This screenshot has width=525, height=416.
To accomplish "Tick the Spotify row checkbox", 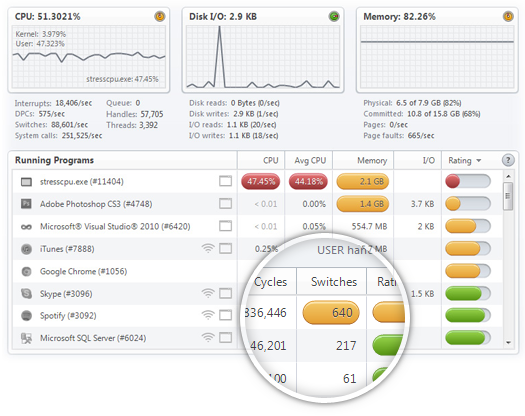I will 225,315.
